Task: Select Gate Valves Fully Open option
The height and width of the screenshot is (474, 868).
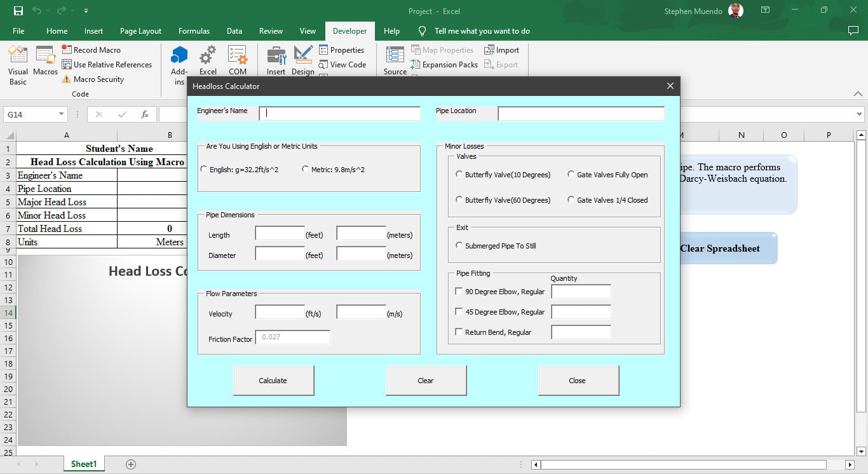Action: tap(571, 175)
